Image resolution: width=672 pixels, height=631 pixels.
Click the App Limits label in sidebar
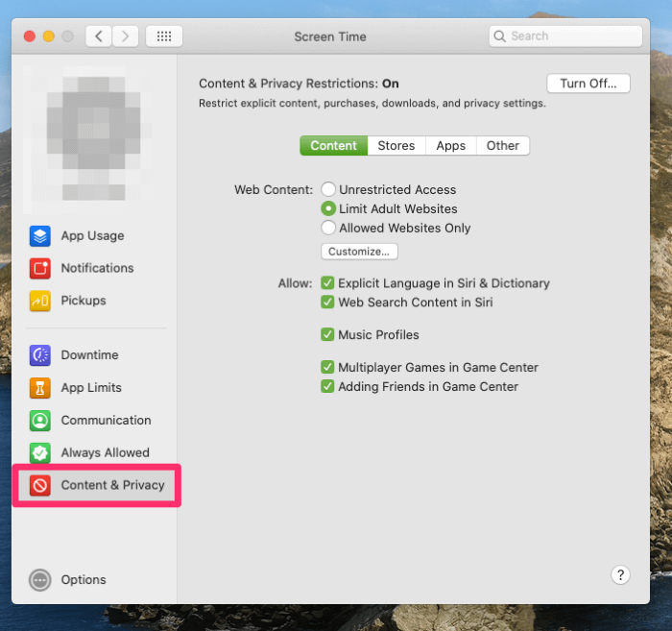click(91, 388)
